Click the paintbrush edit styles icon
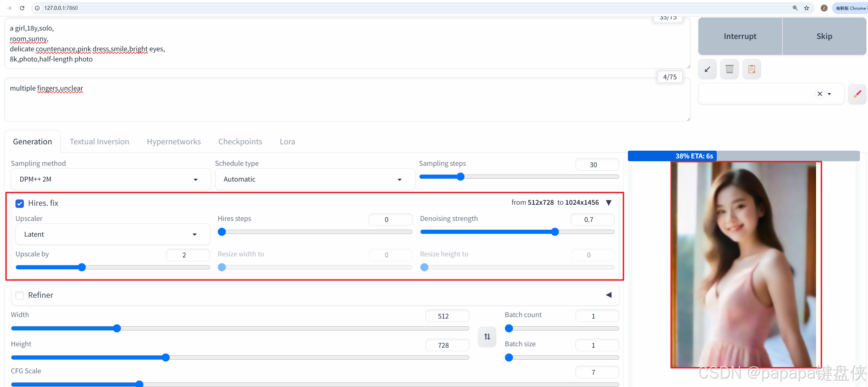This screenshot has width=868, height=387. (857, 94)
